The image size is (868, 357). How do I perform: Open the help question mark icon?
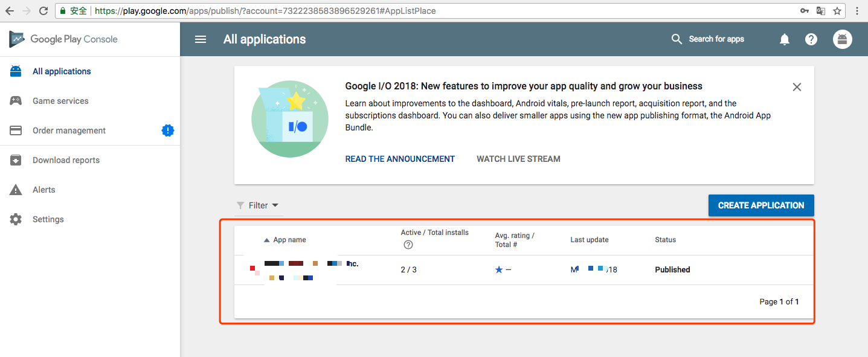coord(811,39)
